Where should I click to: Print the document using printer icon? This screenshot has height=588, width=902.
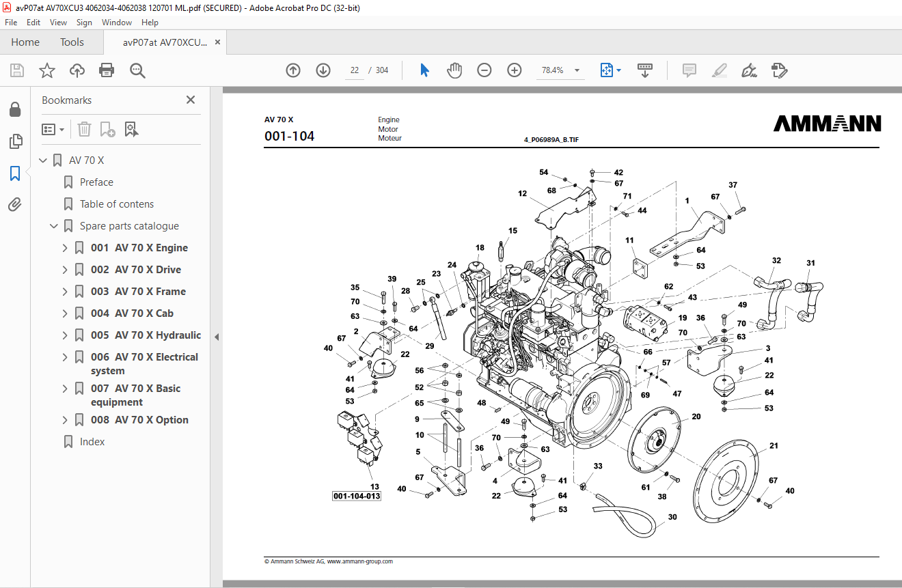(x=107, y=70)
